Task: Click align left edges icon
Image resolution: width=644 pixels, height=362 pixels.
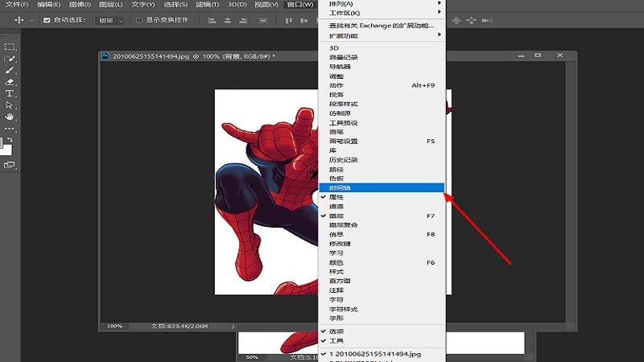Action: [x=212, y=21]
